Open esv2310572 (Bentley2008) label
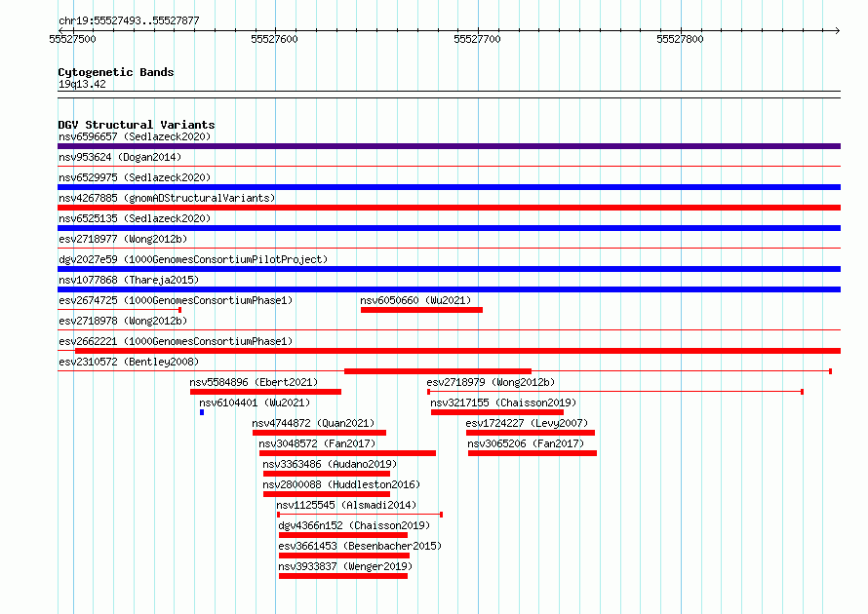Image resolution: width=868 pixels, height=614 pixels. point(129,362)
